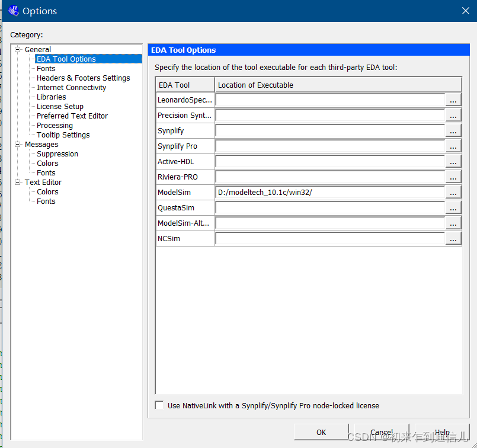Select Preferred Text Editor category
The height and width of the screenshot is (448, 477).
(x=72, y=116)
